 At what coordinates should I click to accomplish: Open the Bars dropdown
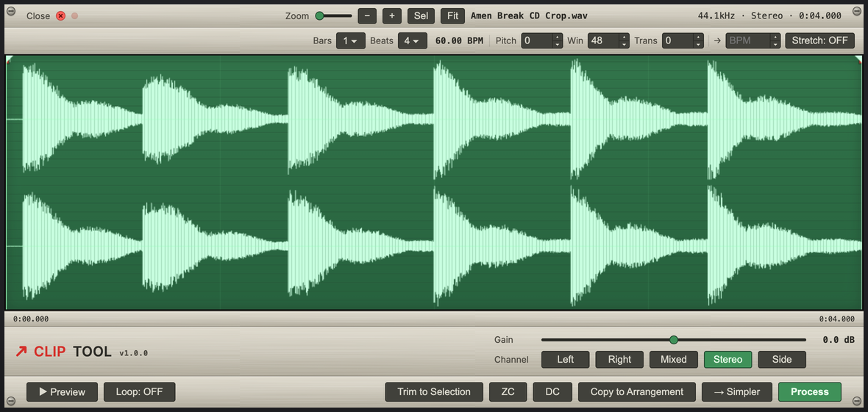coord(350,40)
